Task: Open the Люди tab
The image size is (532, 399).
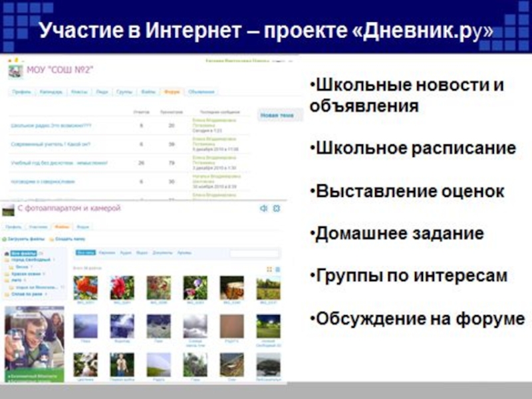Action: (x=102, y=92)
